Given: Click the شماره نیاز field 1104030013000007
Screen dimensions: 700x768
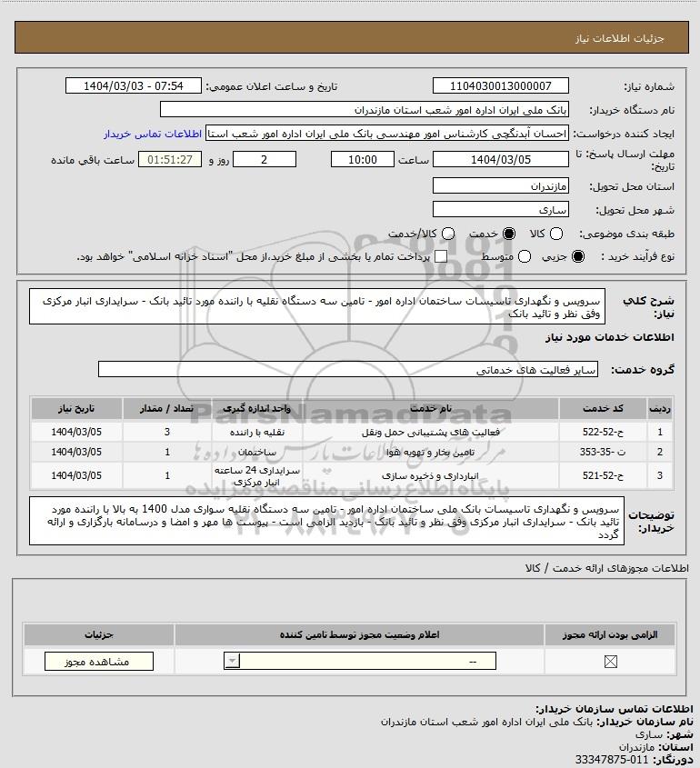Looking at the screenshot, I should tap(501, 85).
